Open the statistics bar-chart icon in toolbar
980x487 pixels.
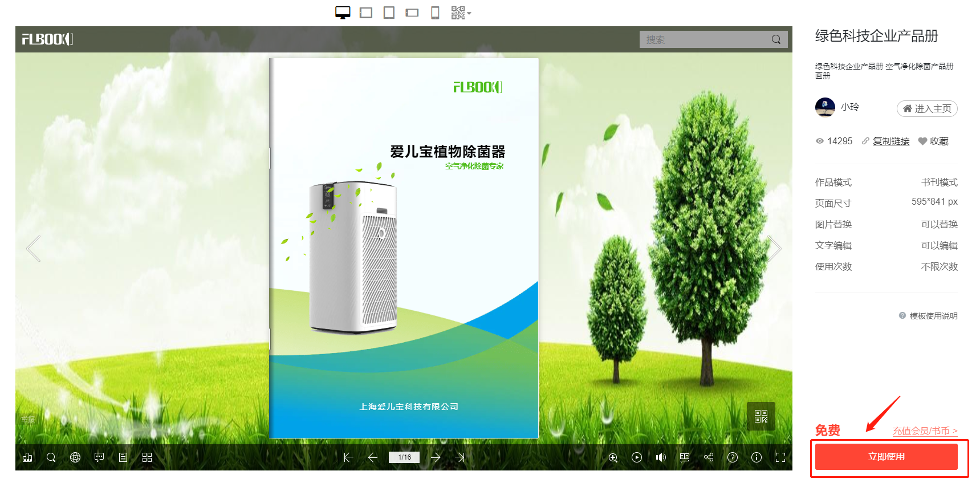[27, 457]
